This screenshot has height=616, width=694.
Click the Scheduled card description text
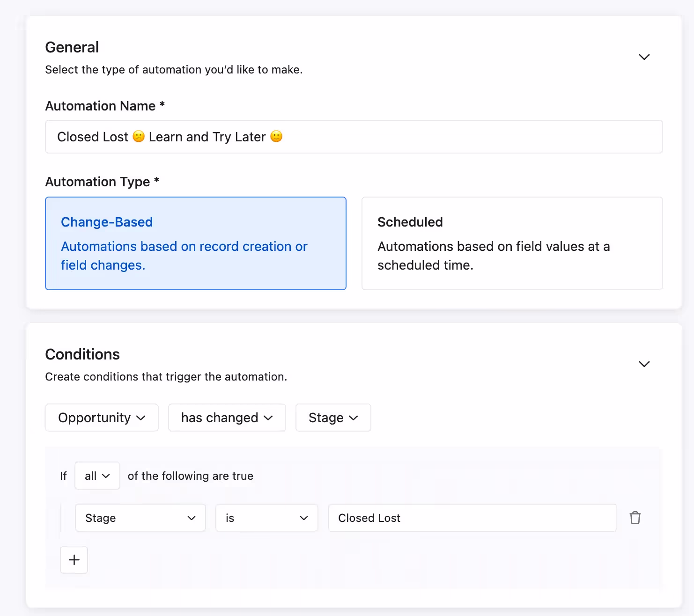(x=494, y=256)
